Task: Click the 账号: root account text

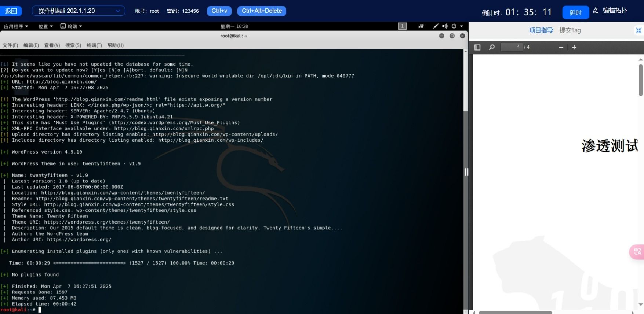Action: pyautogui.click(x=146, y=11)
